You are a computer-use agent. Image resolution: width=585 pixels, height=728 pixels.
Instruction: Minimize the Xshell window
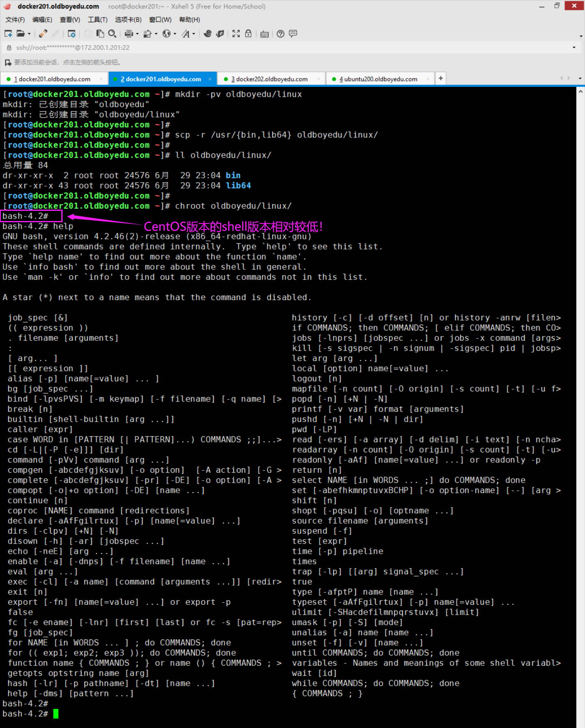(x=542, y=6)
